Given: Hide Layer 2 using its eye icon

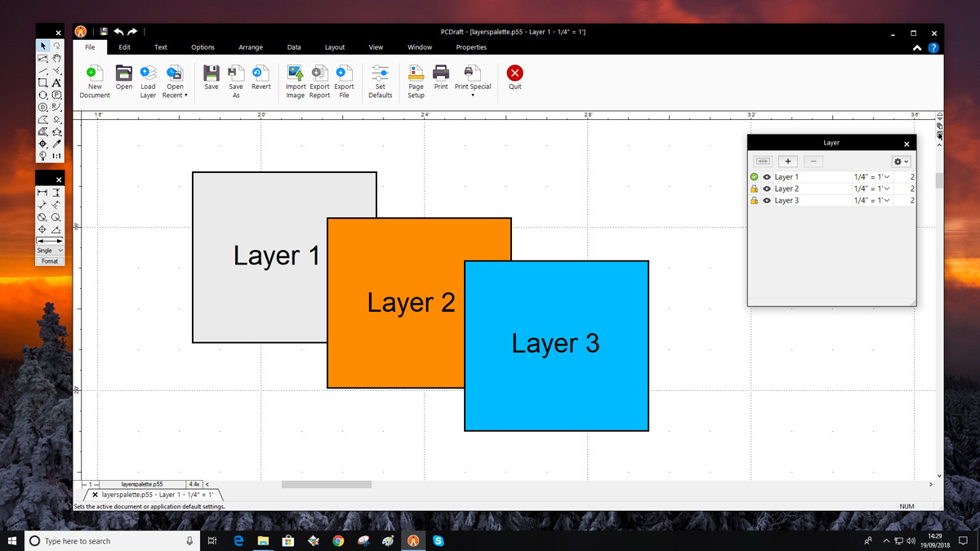Looking at the screenshot, I should [767, 189].
